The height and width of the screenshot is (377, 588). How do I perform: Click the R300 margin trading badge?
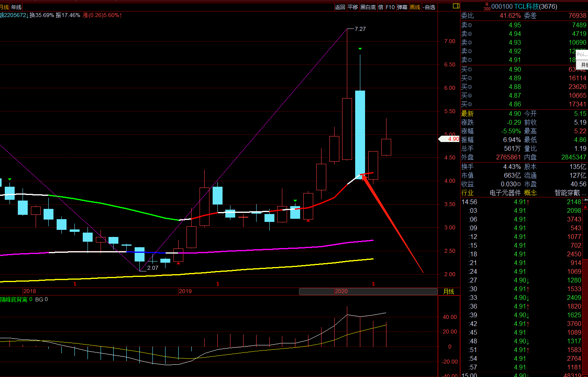pos(487,7)
